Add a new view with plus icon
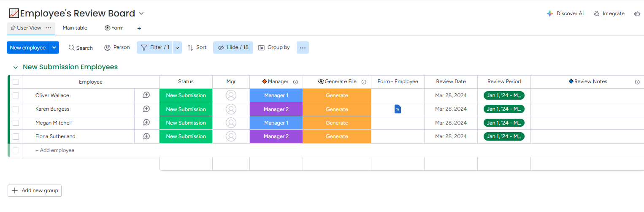644x212 pixels. click(x=139, y=28)
